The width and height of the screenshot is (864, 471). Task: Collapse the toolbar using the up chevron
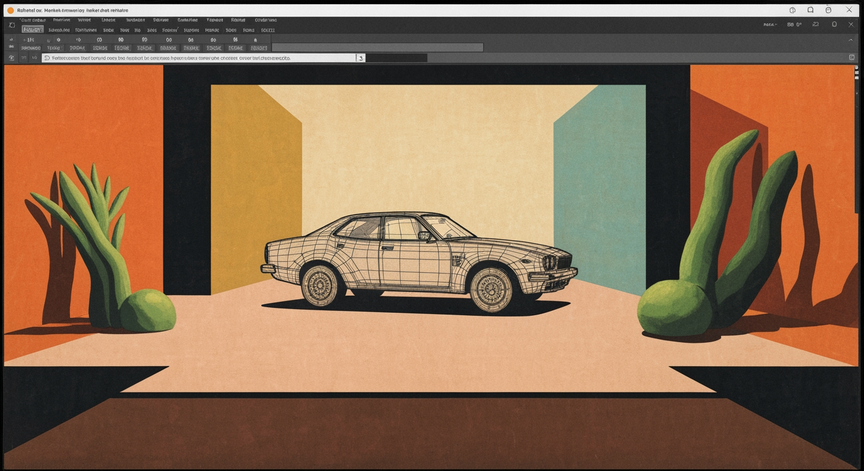point(851,40)
